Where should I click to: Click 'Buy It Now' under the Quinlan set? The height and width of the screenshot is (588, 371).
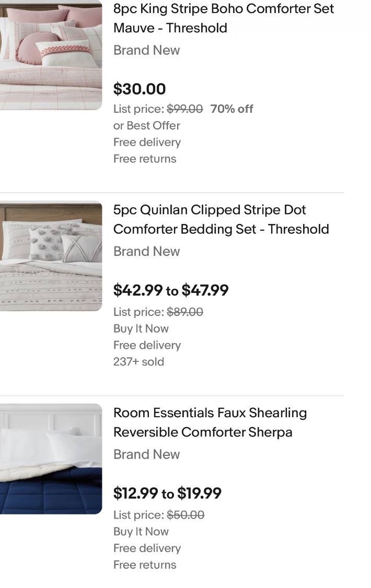point(141,329)
